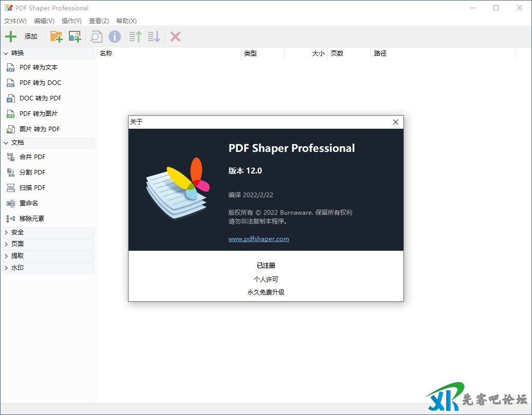Open the 文件(W) menu
This screenshot has width=532, height=415.
click(x=15, y=21)
